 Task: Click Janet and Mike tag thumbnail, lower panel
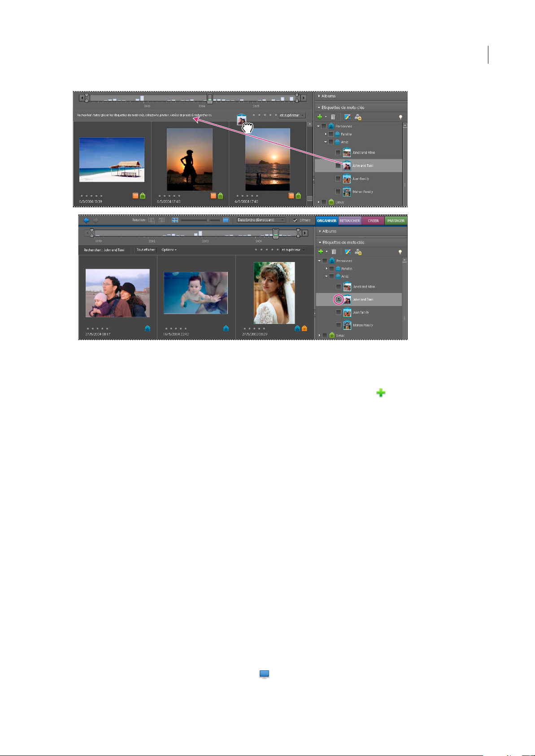(347, 287)
